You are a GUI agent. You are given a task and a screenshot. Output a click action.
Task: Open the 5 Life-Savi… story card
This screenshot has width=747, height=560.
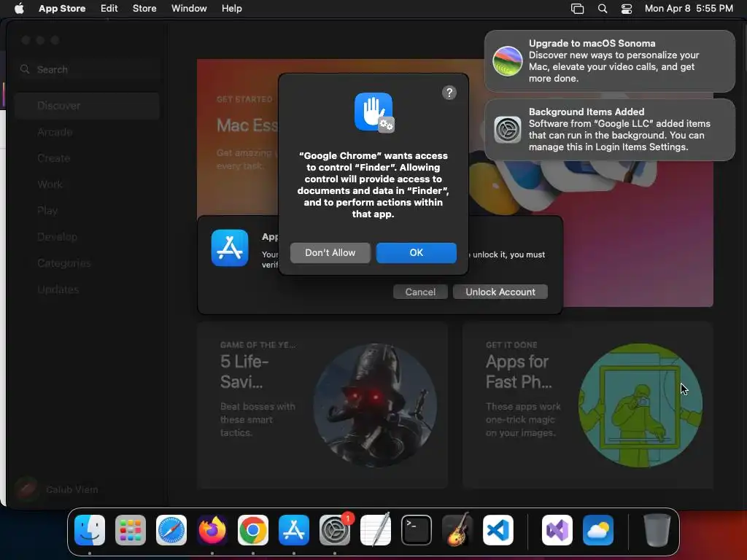(x=322, y=405)
